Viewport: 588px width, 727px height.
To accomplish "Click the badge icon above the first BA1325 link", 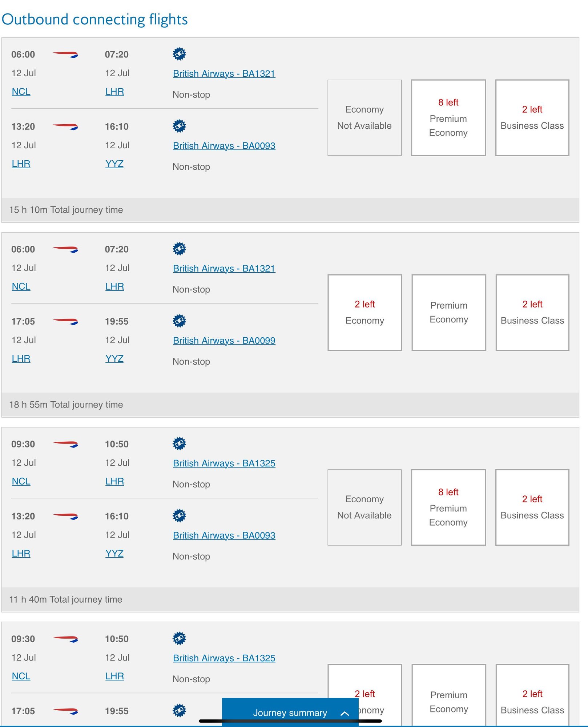I will [179, 443].
